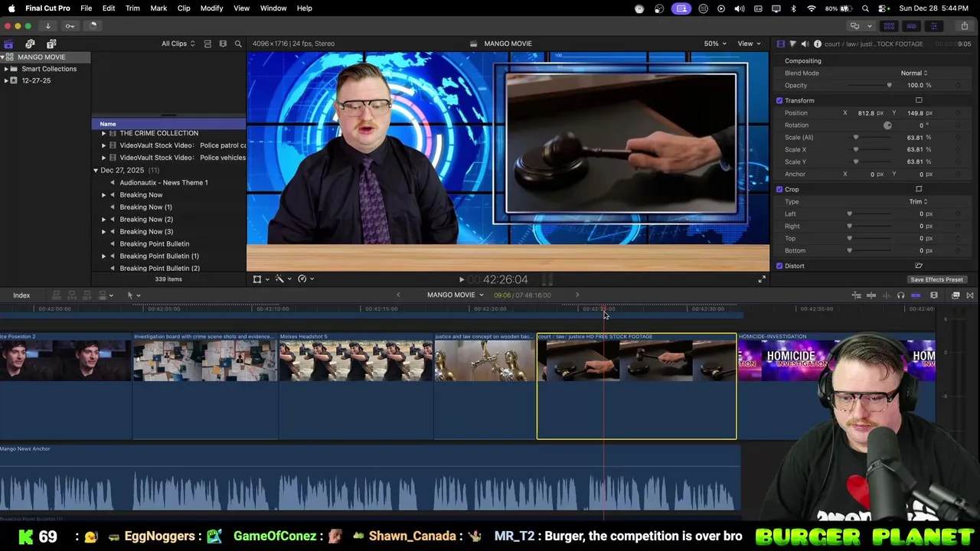Click the Share export icon

[964, 25]
